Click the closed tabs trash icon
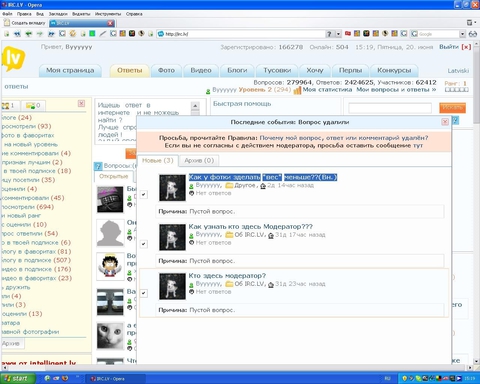Image resolution: width=480 pixels, height=384 pixels. pyautogui.click(x=470, y=23)
